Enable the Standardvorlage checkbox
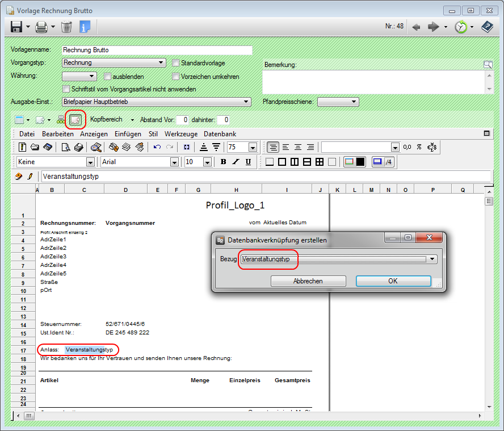Viewport: 504px width, 431px height. [x=176, y=63]
